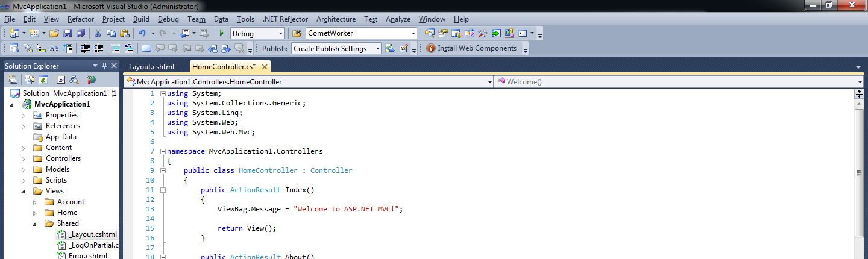Click the Paste clipboard icon
This screenshot has height=259, width=868.
tap(125, 33)
